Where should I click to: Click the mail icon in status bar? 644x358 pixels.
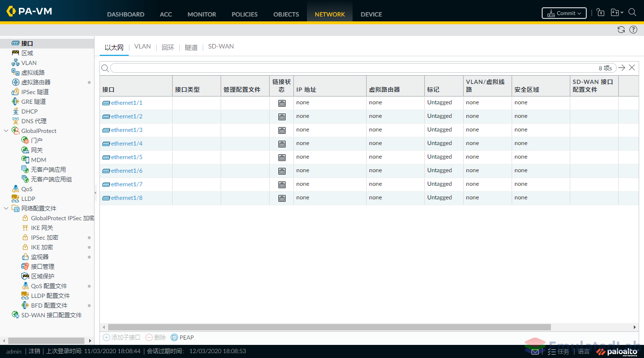(x=535, y=352)
